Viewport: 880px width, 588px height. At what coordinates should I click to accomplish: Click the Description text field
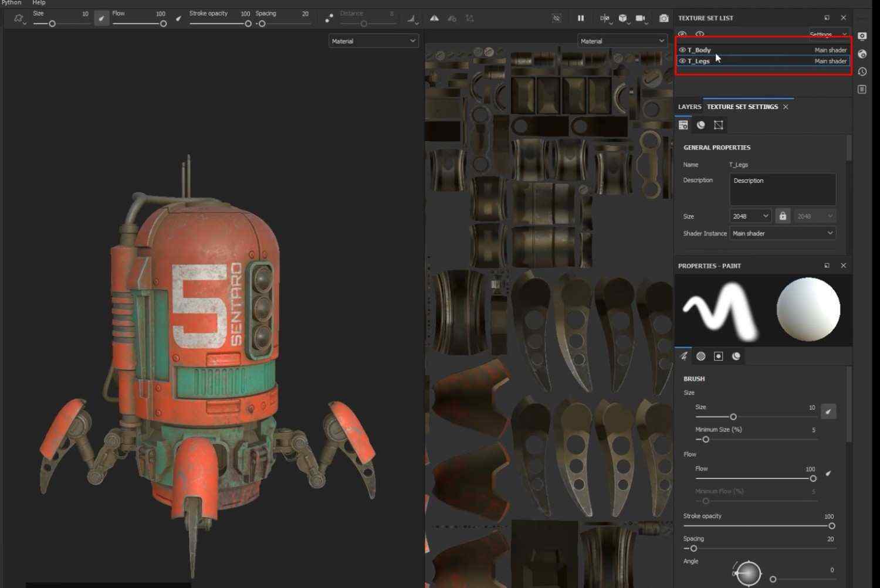tap(782, 188)
